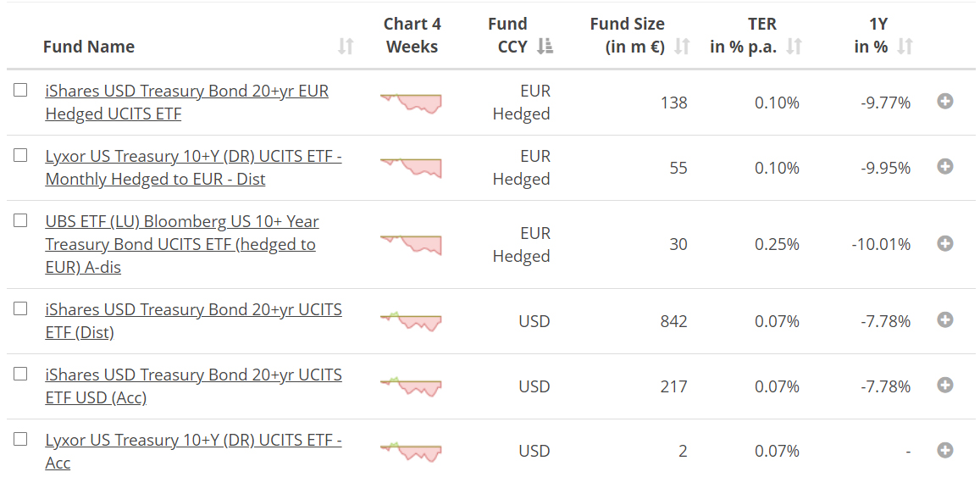Tick checkbox for iShares 20+yr EUR Hedged ETF
Screen dimensions: 980x483
click(x=20, y=90)
